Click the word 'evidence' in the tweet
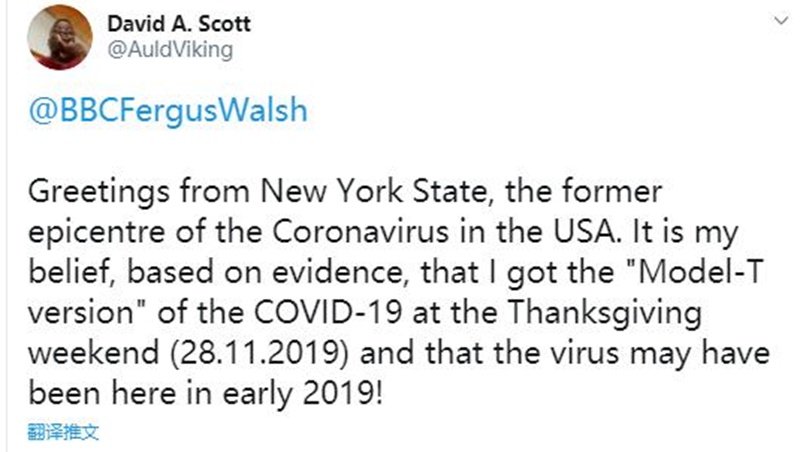Screen dimensions: 800x452 (x=339, y=273)
